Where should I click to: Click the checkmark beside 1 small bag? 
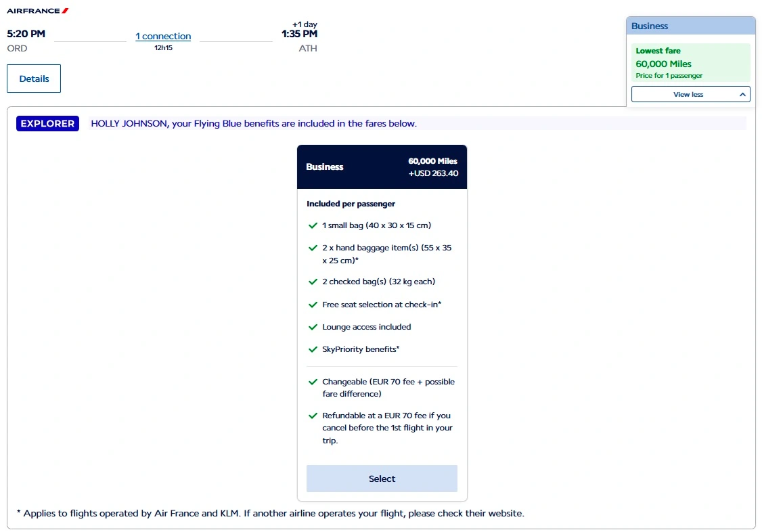[x=313, y=225]
